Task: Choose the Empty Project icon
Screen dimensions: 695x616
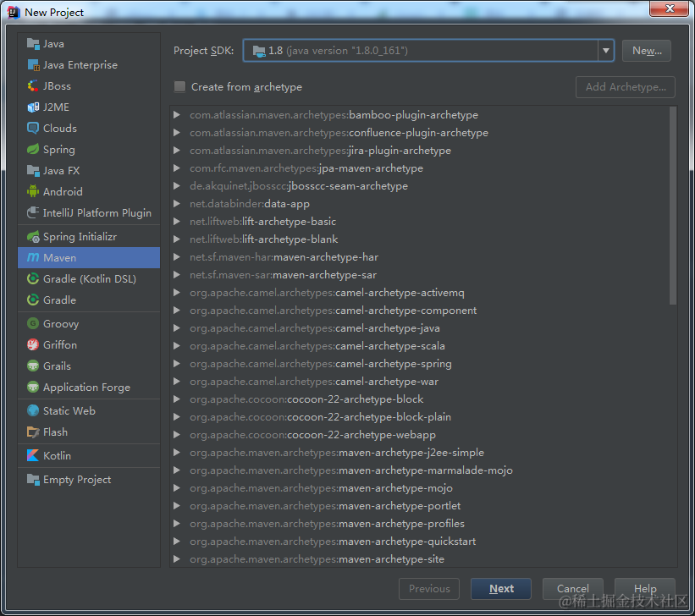Action: click(x=33, y=480)
